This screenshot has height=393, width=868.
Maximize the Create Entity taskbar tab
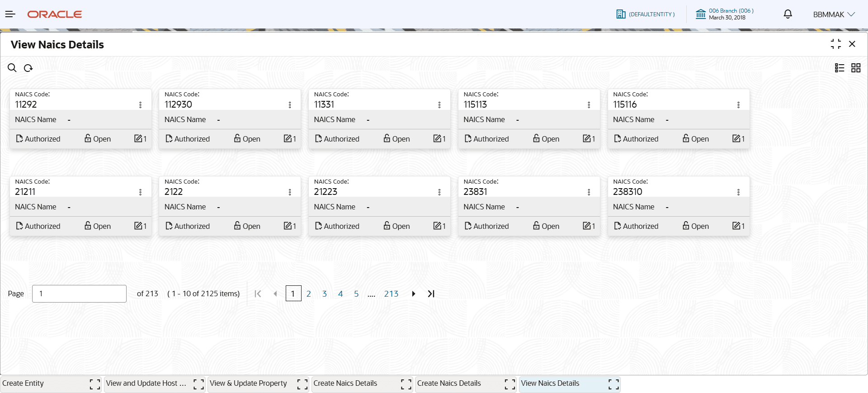[95, 384]
